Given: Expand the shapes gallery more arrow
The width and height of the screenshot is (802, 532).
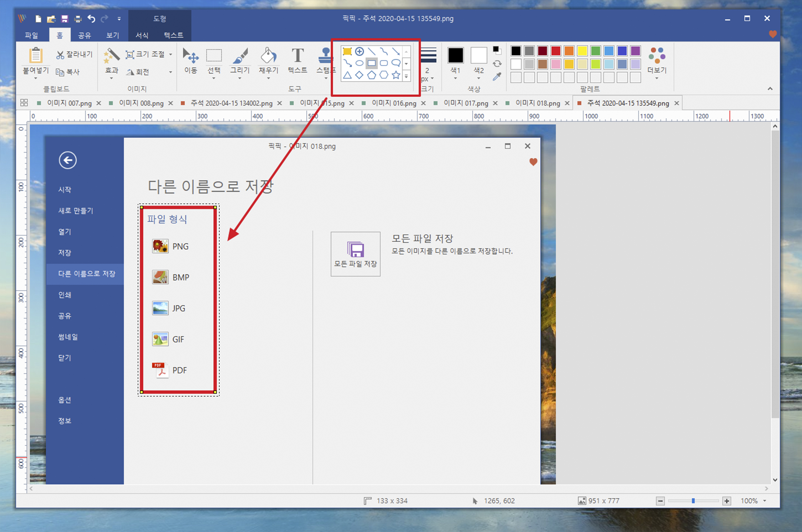Looking at the screenshot, I should [406, 76].
